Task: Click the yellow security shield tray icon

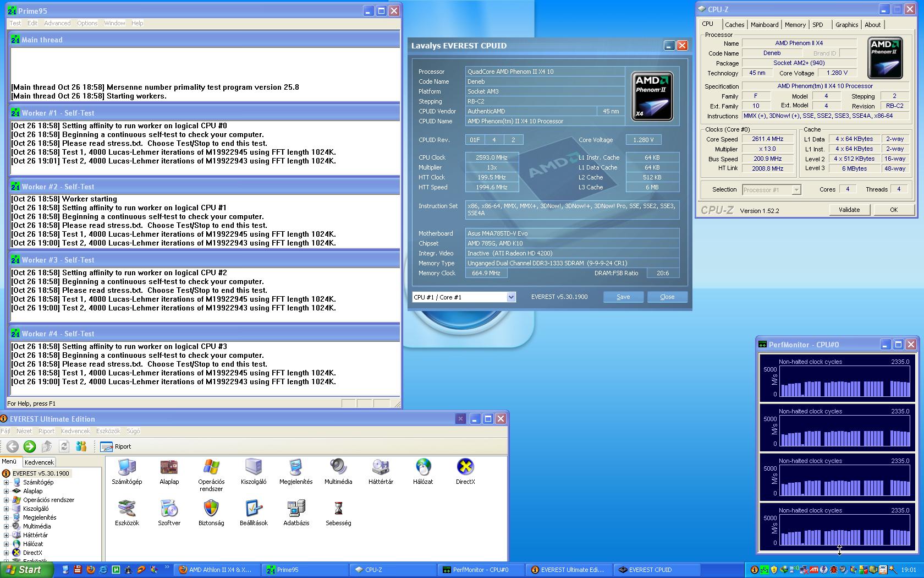Action: coord(774,570)
